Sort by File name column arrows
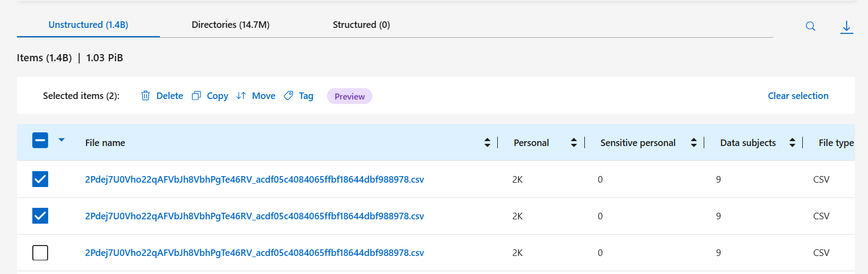868x274 pixels. point(487,143)
